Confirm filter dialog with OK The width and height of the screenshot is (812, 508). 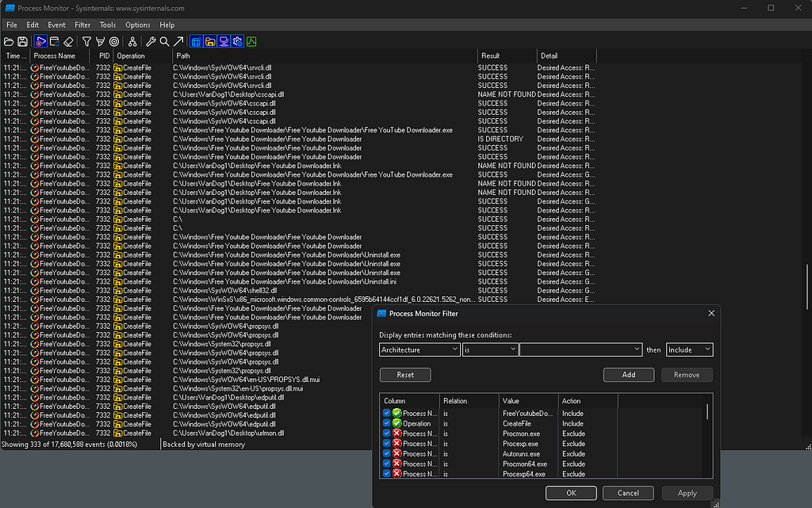pos(571,493)
